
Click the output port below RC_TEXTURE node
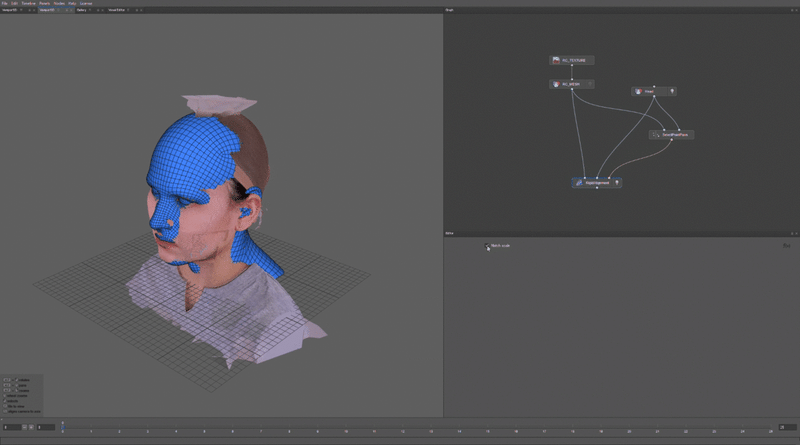pyautogui.click(x=571, y=65)
